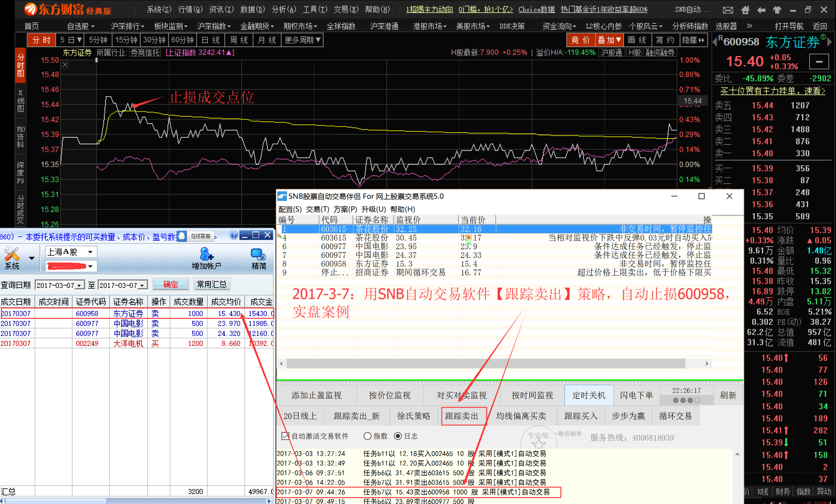The width and height of the screenshot is (836, 504).
Task: Click the previous stock left arrow beside 600958
Action: [715, 42]
